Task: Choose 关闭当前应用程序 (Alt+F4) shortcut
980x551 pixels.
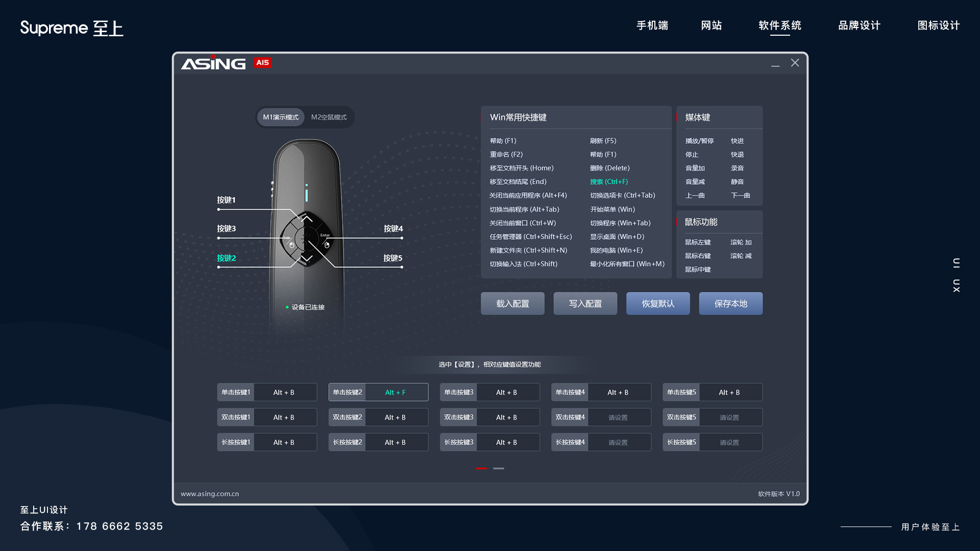Action: click(528, 195)
